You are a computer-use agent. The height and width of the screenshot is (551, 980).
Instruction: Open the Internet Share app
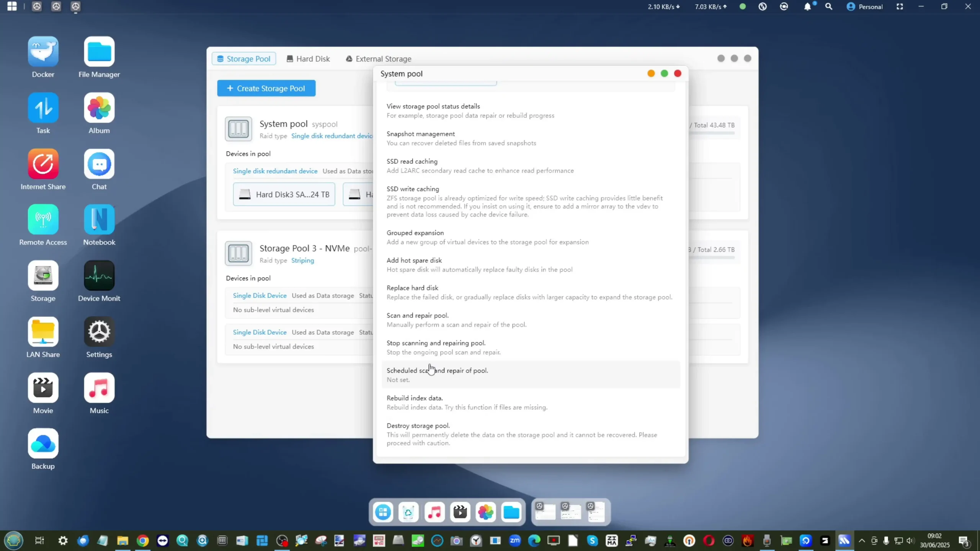43,164
